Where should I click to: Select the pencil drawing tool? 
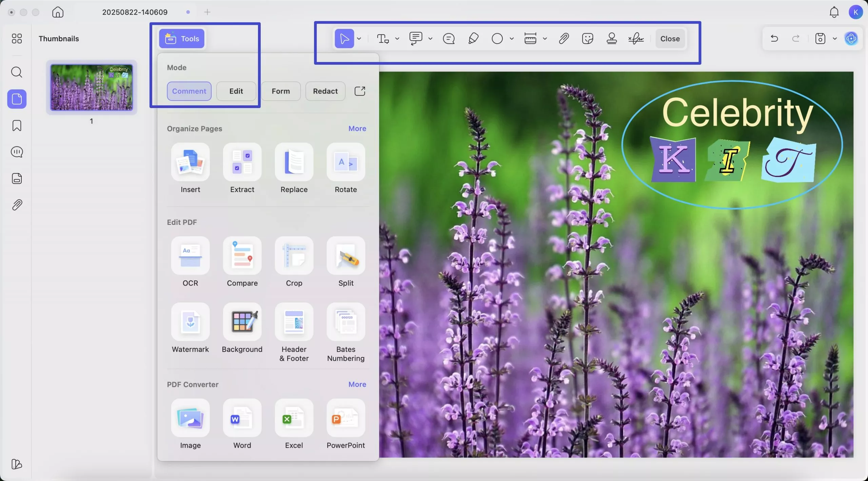pyautogui.click(x=473, y=39)
